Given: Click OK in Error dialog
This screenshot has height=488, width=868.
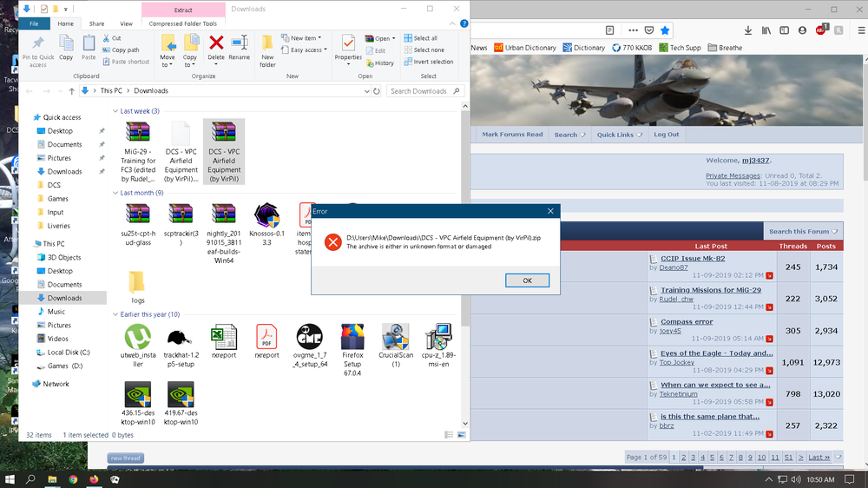Looking at the screenshot, I should tap(527, 280).
